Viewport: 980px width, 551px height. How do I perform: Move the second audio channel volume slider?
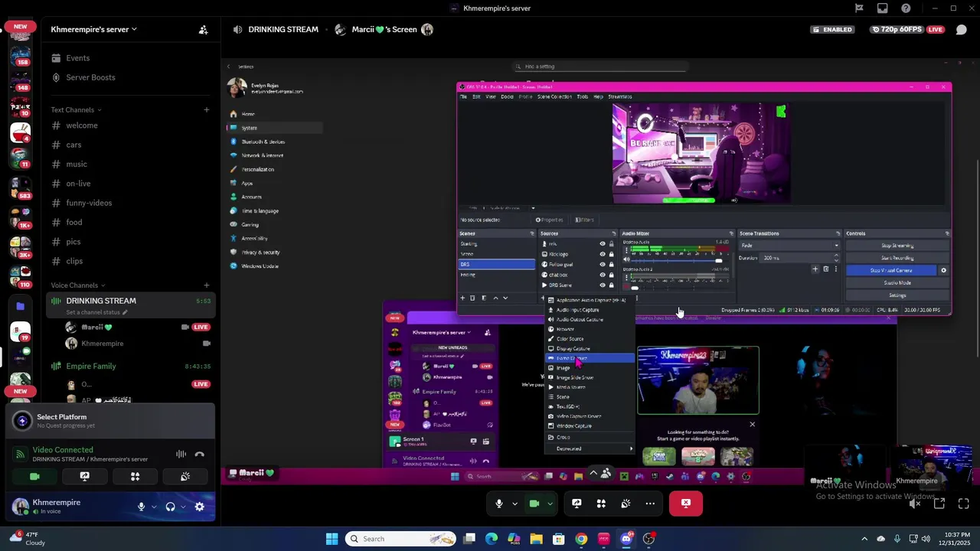(x=635, y=288)
